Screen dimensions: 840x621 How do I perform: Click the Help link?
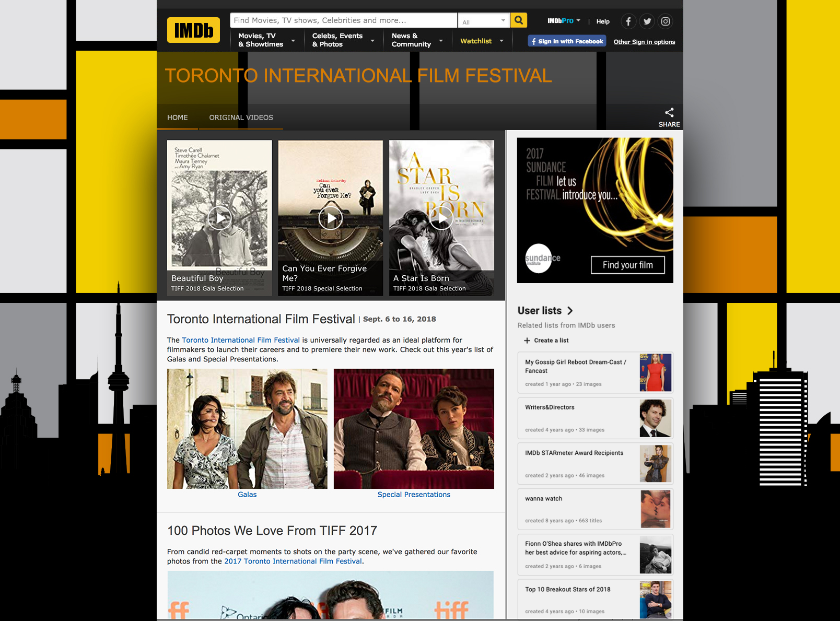pos(603,21)
